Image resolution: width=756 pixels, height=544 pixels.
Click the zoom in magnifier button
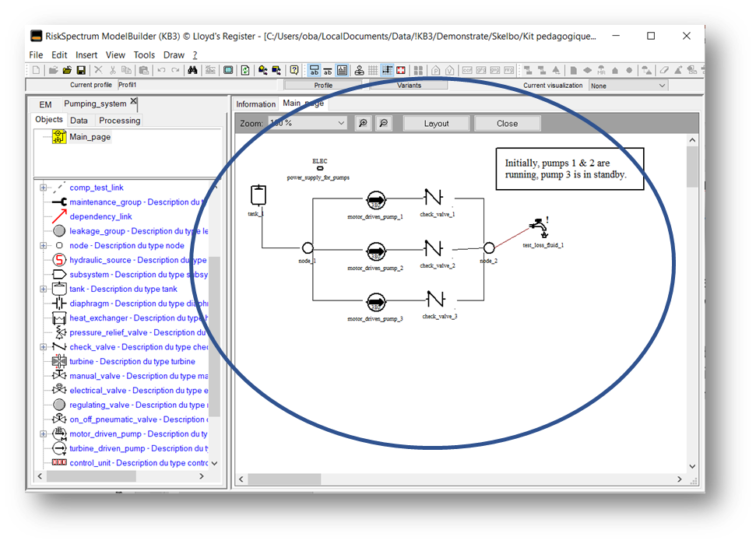click(x=363, y=123)
